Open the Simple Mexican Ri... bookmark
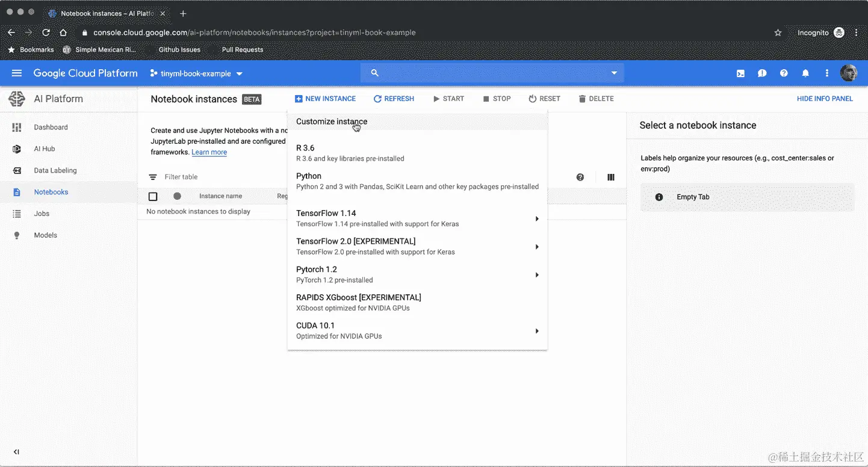 [100, 50]
